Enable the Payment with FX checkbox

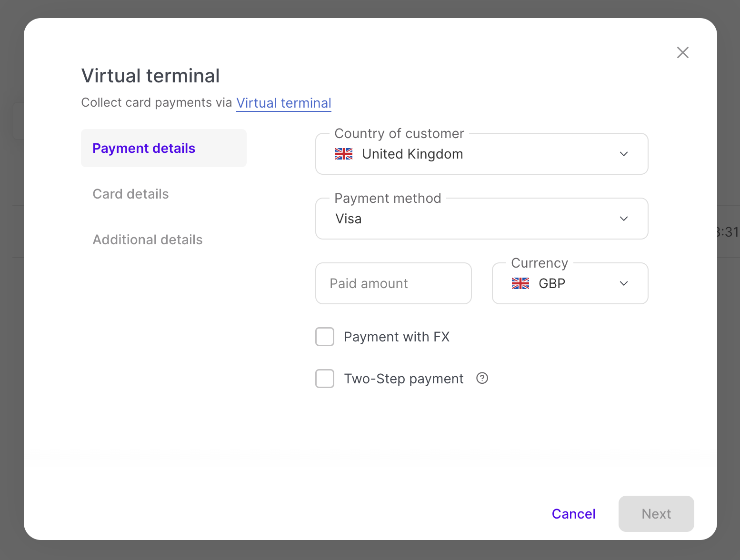tap(325, 337)
